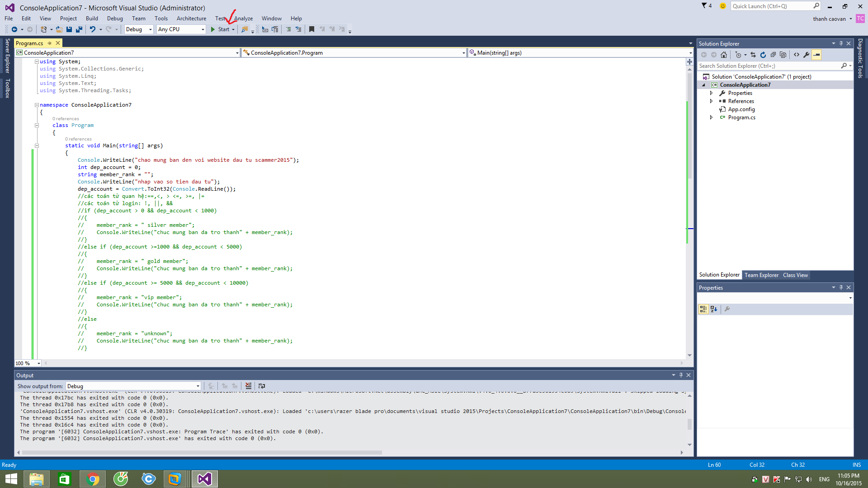Clear all output in Output panel
868x488 pixels.
(x=248, y=386)
